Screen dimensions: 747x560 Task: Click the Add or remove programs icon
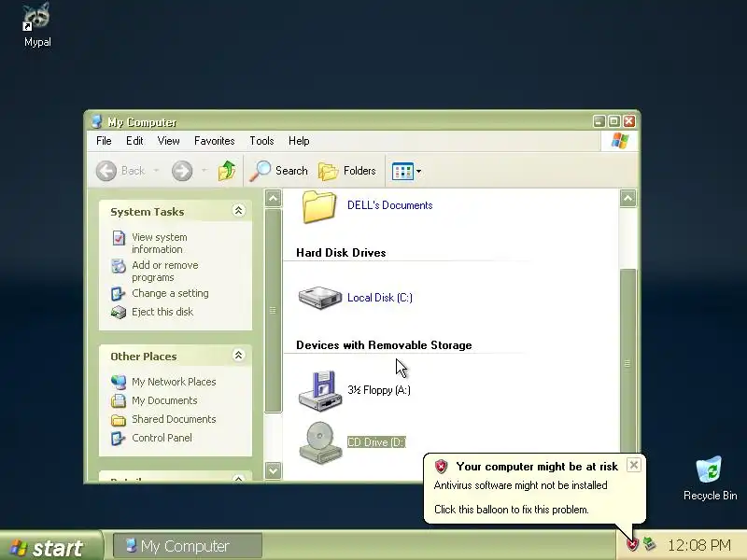point(119,266)
